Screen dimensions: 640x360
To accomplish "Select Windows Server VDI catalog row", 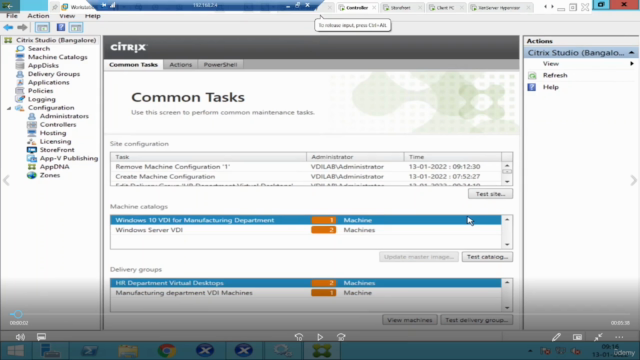I will (x=306, y=230).
